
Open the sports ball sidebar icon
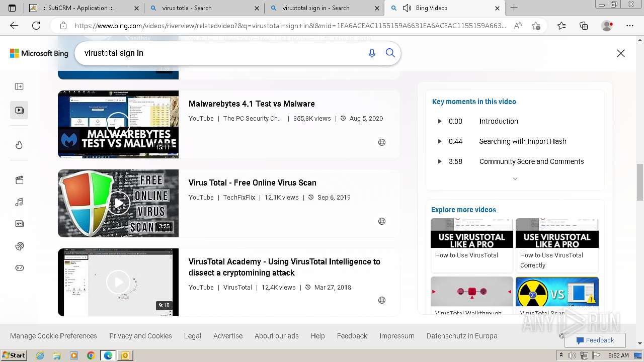[x=19, y=246]
